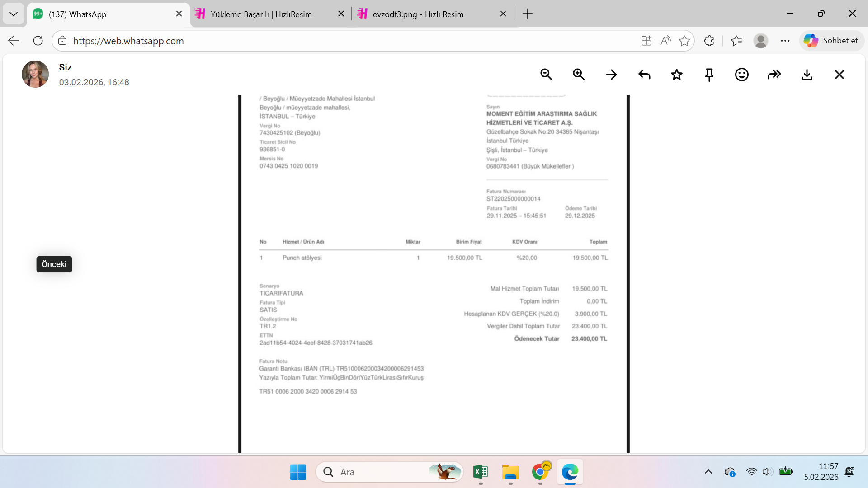The height and width of the screenshot is (488, 868).
Task: Pin this image message
Action: pyautogui.click(x=709, y=75)
